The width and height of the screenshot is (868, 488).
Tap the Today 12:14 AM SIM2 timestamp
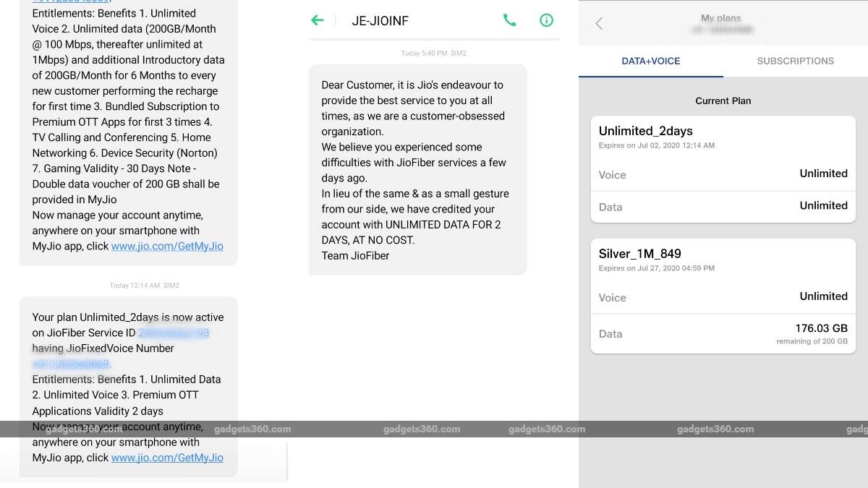[x=144, y=286]
